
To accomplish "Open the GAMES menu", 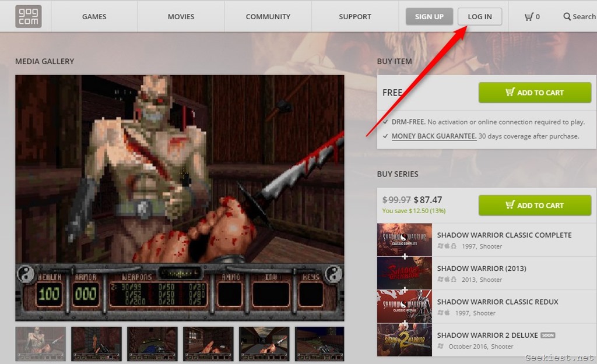I will coord(94,17).
